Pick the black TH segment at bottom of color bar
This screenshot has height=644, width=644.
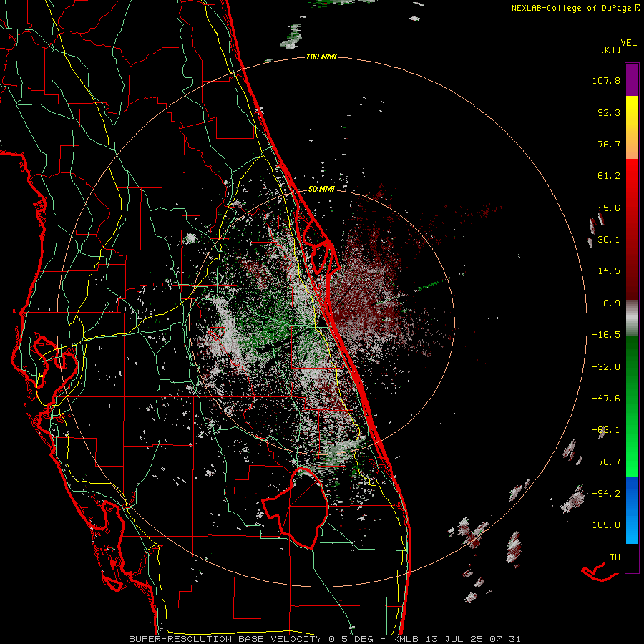coord(632,558)
